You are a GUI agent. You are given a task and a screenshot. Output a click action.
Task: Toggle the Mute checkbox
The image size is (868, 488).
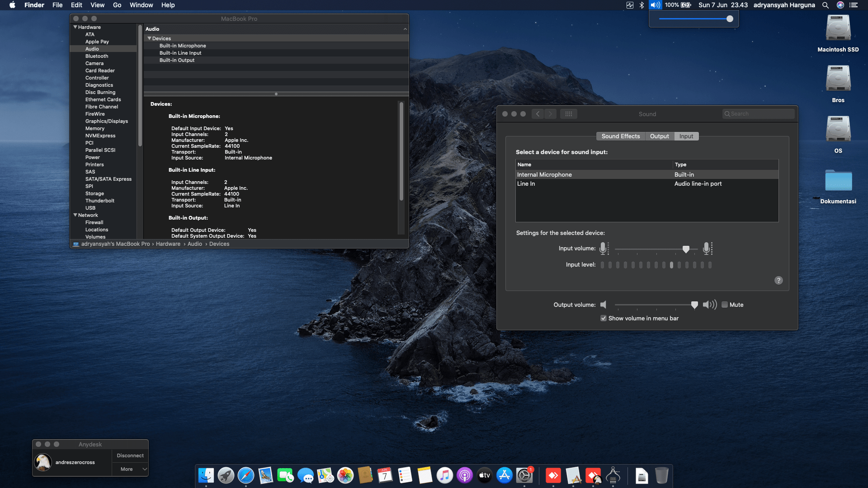(725, 305)
